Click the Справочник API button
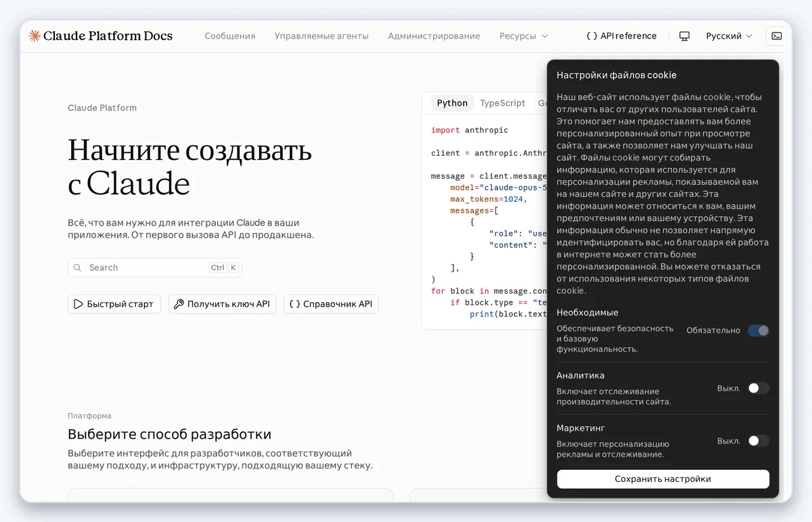Viewport: 812px width, 522px height. pyautogui.click(x=331, y=304)
